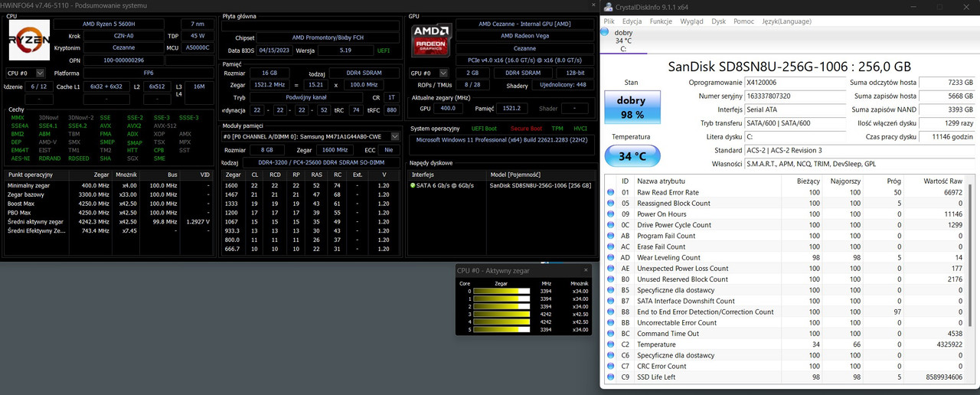980x395 pixels.
Task: Click status circle of Uncorrectable Error Count
Action: (611, 323)
